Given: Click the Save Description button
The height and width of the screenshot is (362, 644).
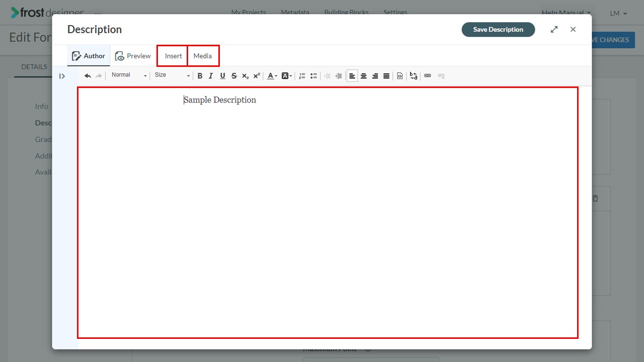Looking at the screenshot, I should 498,29.
